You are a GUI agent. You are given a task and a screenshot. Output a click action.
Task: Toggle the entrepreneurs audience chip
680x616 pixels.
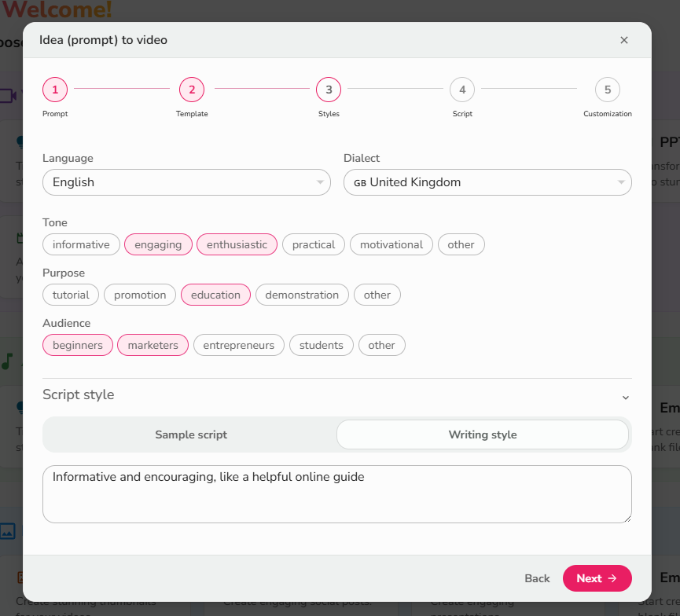[x=238, y=345]
